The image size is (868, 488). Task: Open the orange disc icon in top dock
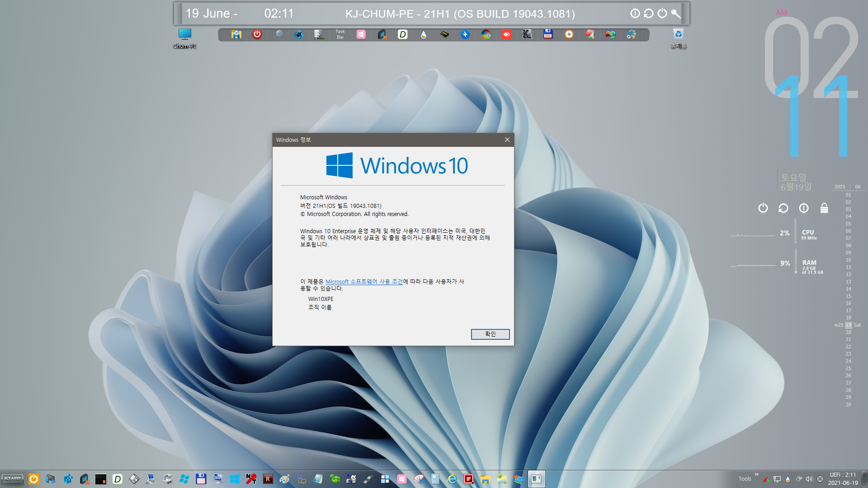[x=569, y=34]
